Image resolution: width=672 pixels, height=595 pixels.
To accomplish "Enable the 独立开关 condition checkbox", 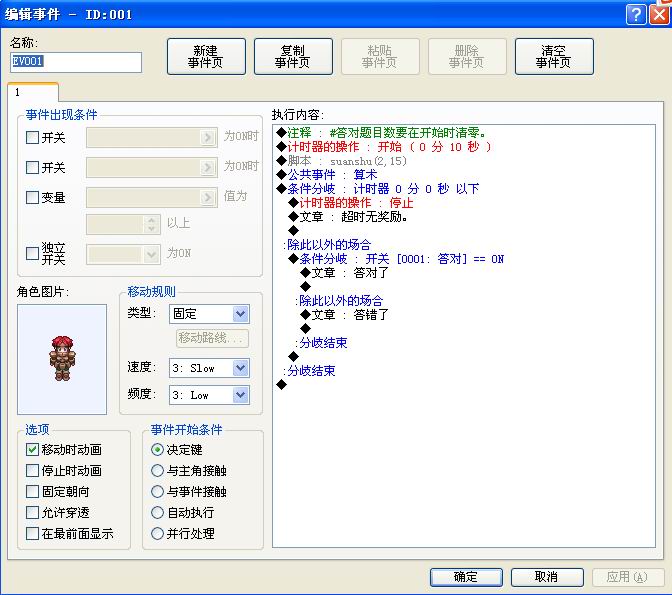I will click(33, 253).
